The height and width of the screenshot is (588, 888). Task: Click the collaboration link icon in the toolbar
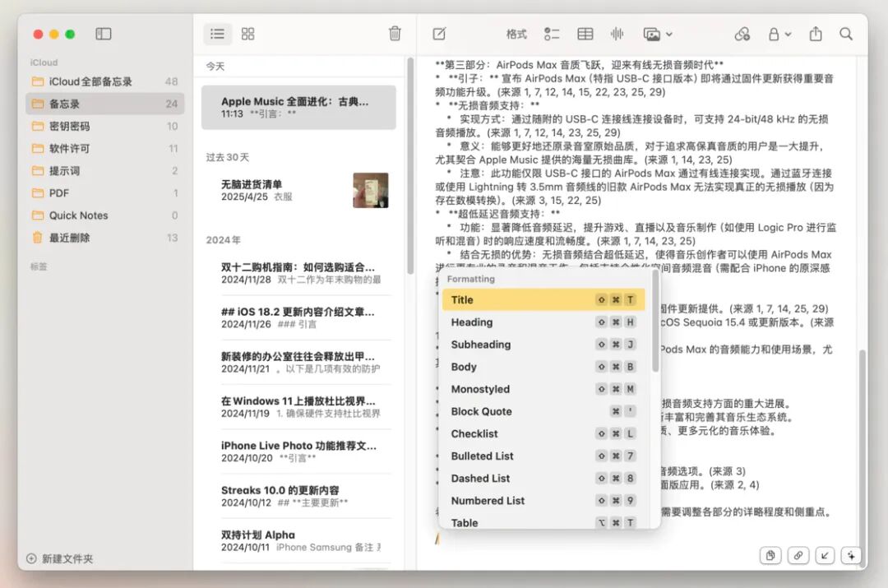pyautogui.click(x=742, y=35)
